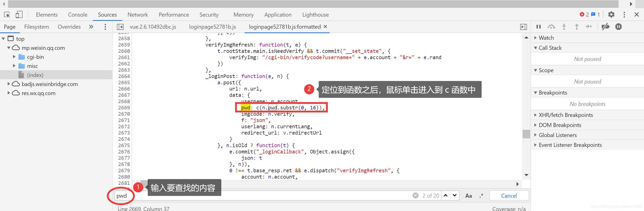Expand the misc folder
The height and width of the screenshot is (211, 644).
pos(14,66)
